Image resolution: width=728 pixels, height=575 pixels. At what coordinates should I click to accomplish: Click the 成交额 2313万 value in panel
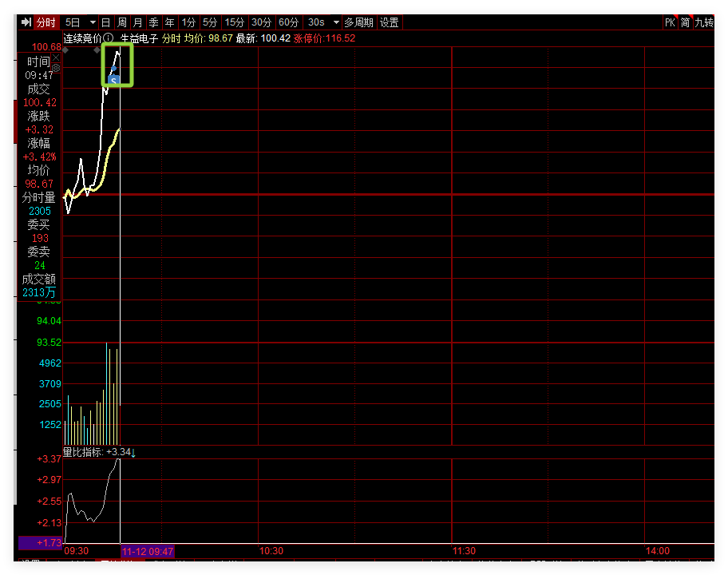pos(39,292)
